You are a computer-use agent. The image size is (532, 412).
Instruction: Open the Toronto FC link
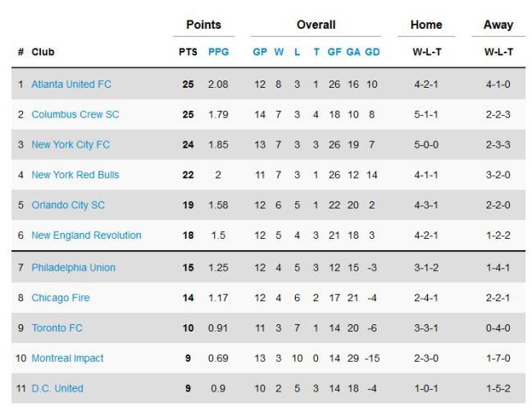click(57, 328)
